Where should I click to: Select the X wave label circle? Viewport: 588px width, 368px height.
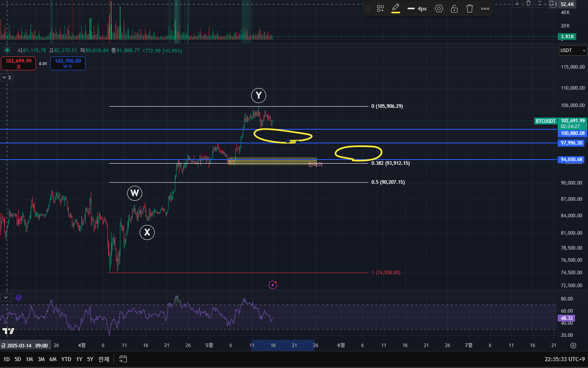[x=147, y=232]
